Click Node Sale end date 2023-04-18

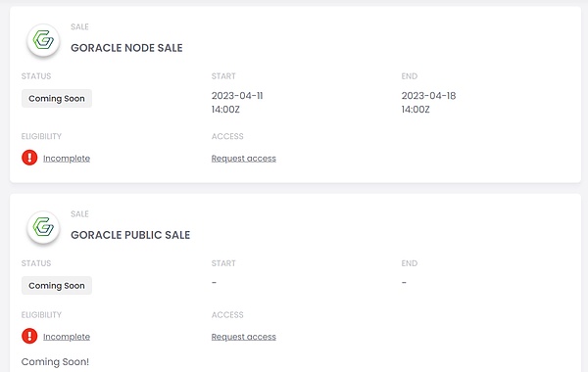(x=428, y=96)
